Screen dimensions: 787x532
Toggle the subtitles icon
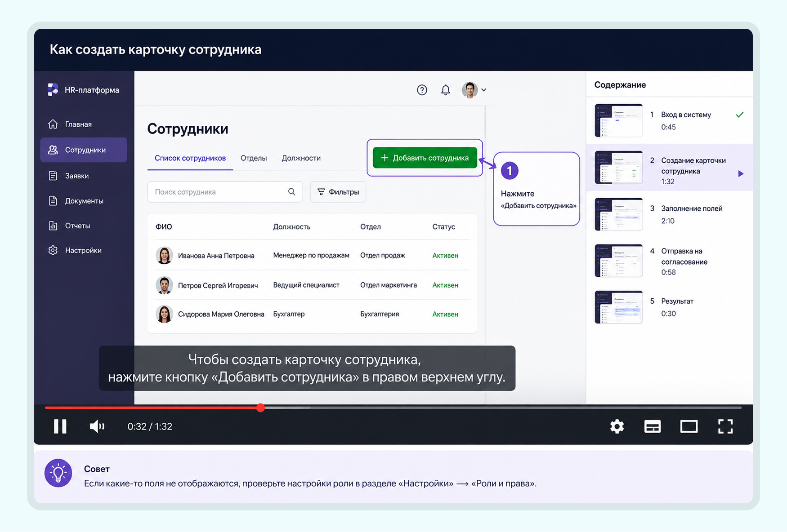click(x=652, y=426)
